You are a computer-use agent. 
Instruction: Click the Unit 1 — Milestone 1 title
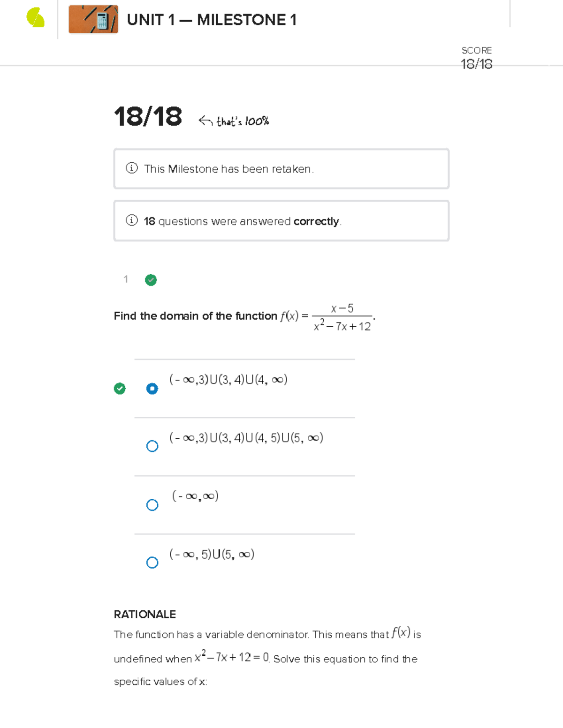pos(212,20)
